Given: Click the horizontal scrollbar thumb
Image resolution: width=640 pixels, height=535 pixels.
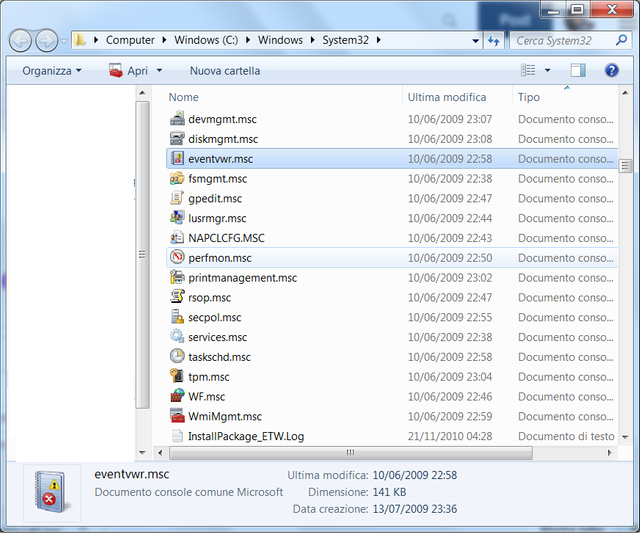Looking at the screenshot, I should pyautogui.click(x=351, y=453).
